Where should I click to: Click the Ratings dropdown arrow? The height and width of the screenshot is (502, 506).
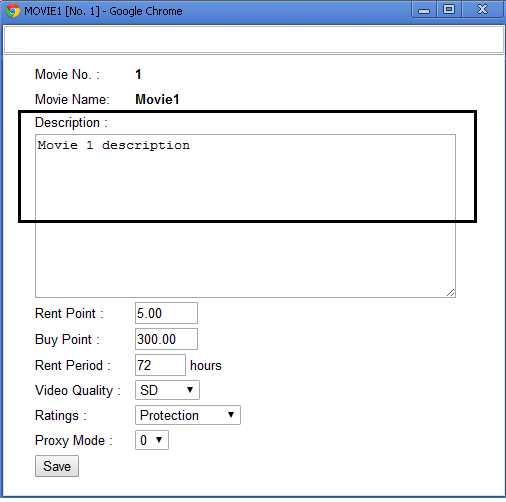[231, 415]
